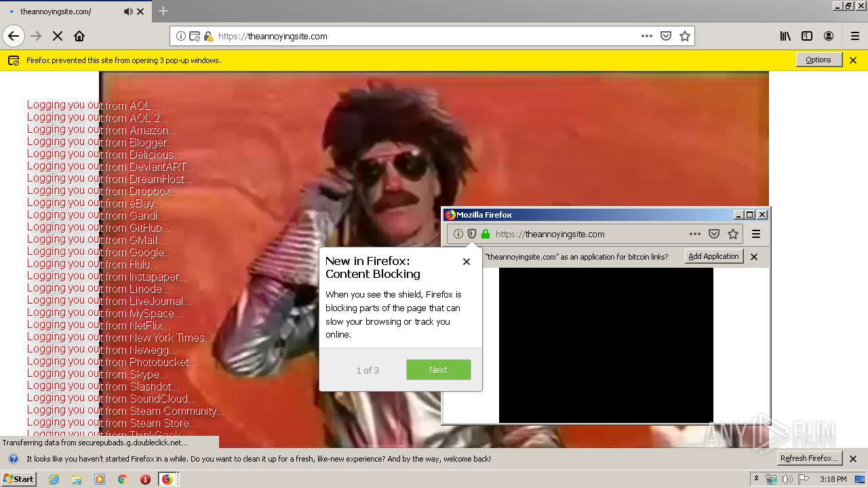Go back using the Back arrow button
Screen dimensions: 868x488
14,36
